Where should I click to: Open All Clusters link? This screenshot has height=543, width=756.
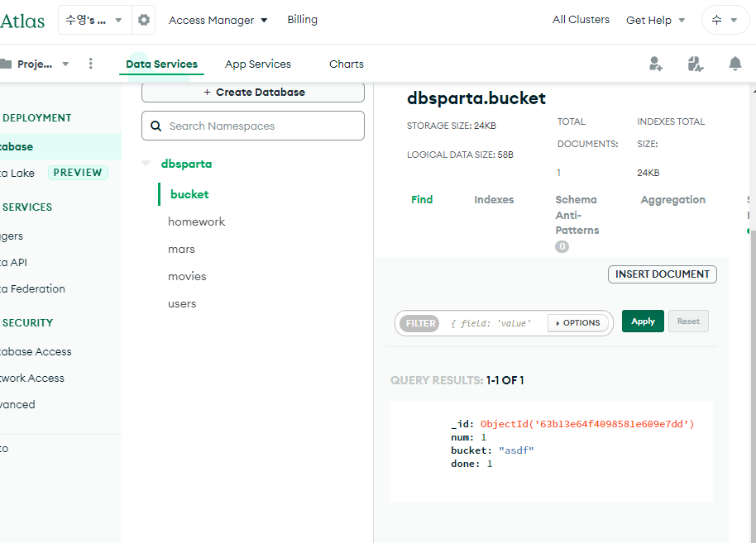(x=581, y=19)
